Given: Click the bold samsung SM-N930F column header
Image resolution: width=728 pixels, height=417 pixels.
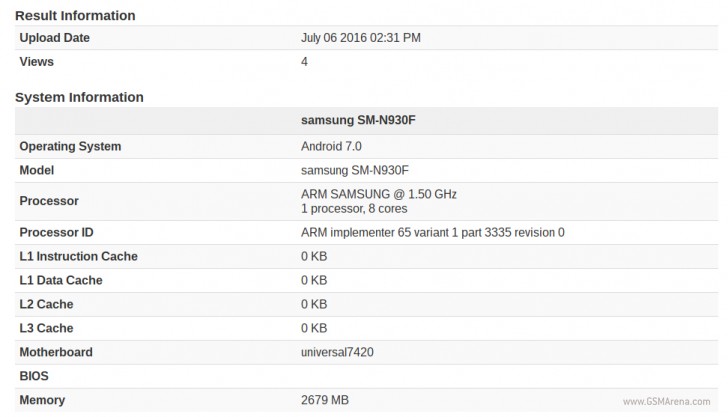Looking at the screenshot, I should coord(358,121).
